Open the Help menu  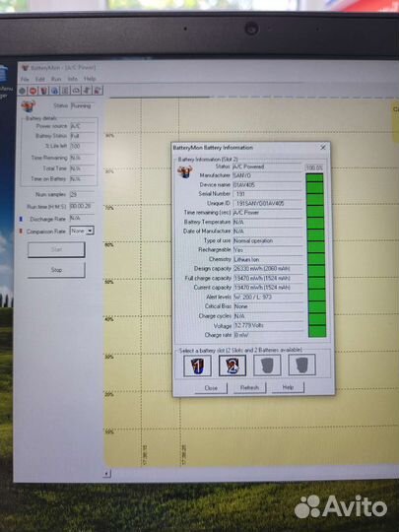[90, 79]
